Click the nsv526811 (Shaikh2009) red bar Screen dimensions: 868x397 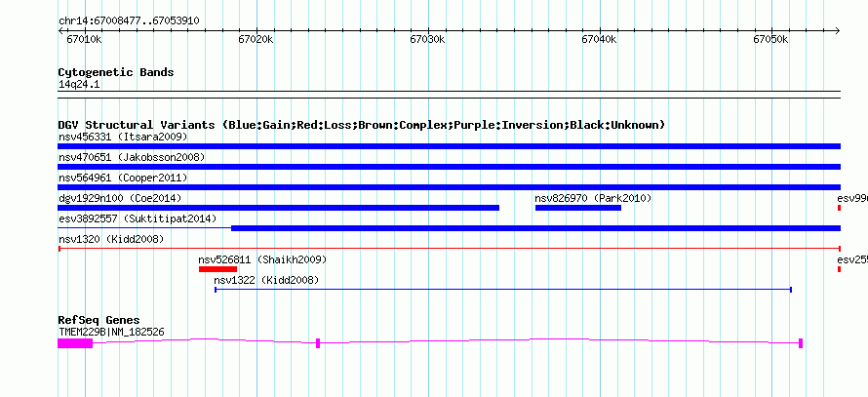pyautogui.click(x=217, y=269)
